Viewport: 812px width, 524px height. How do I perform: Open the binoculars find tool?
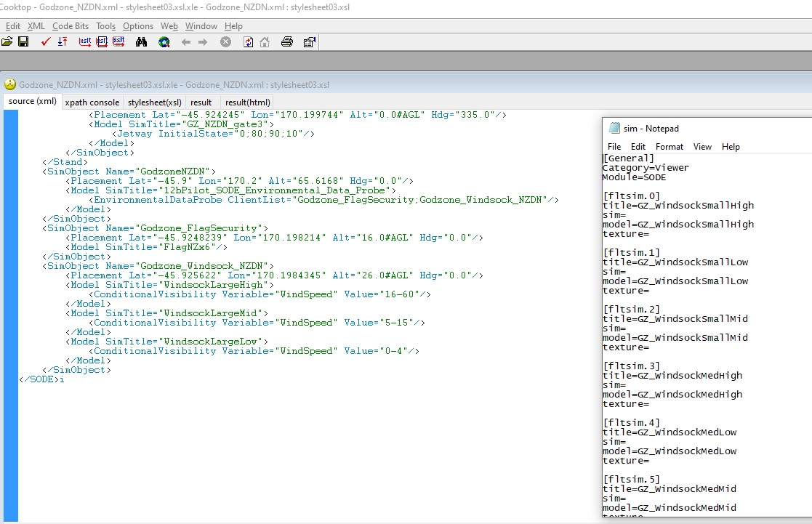tap(141, 42)
